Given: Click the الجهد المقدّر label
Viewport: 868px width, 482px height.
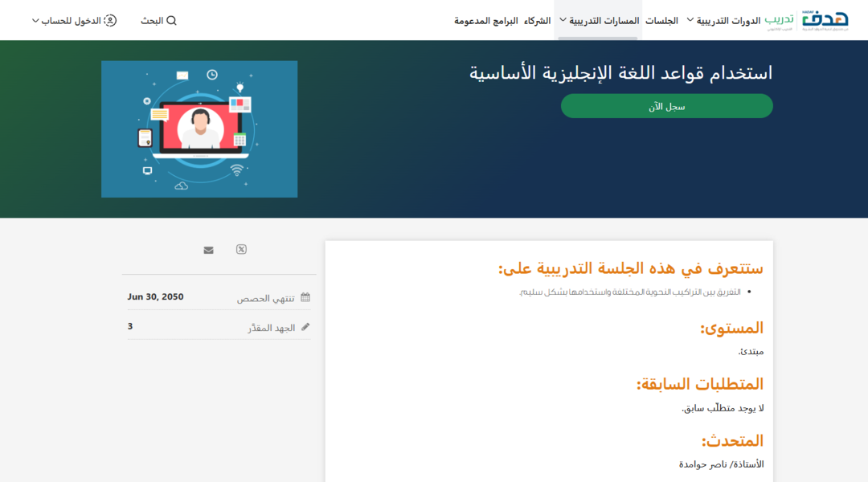Looking at the screenshot, I should 272,328.
